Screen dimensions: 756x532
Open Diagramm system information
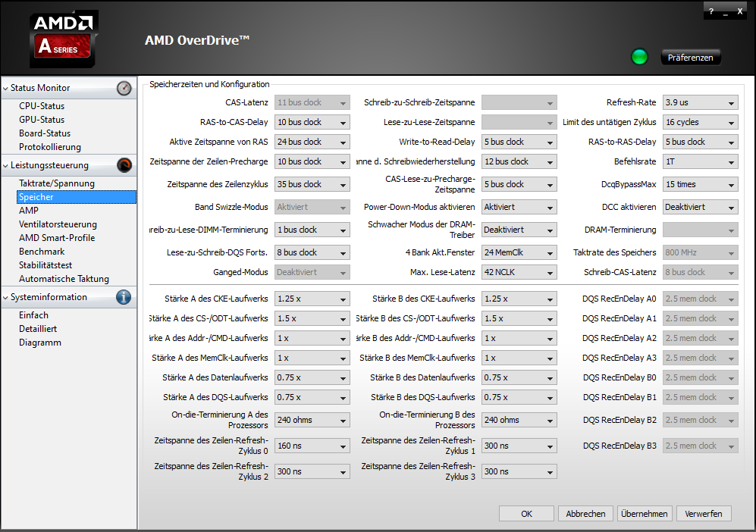tap(40, 343)
